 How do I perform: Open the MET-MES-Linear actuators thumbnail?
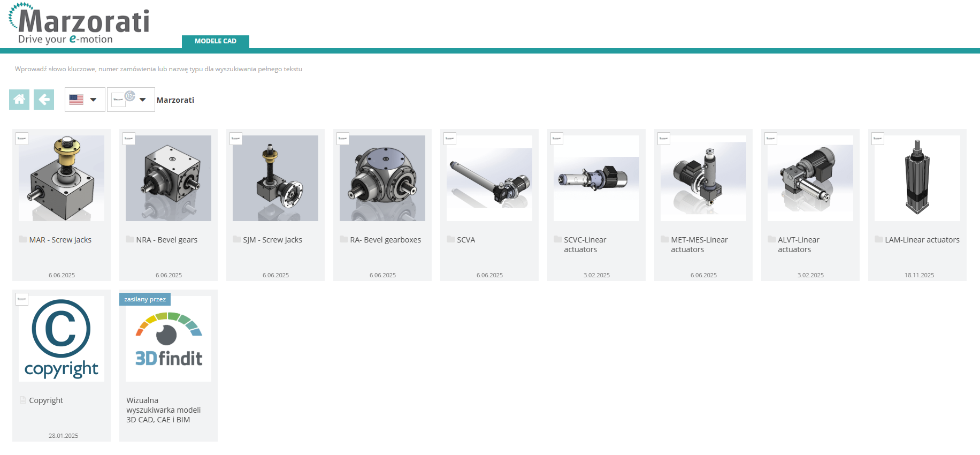coord(703,178)
